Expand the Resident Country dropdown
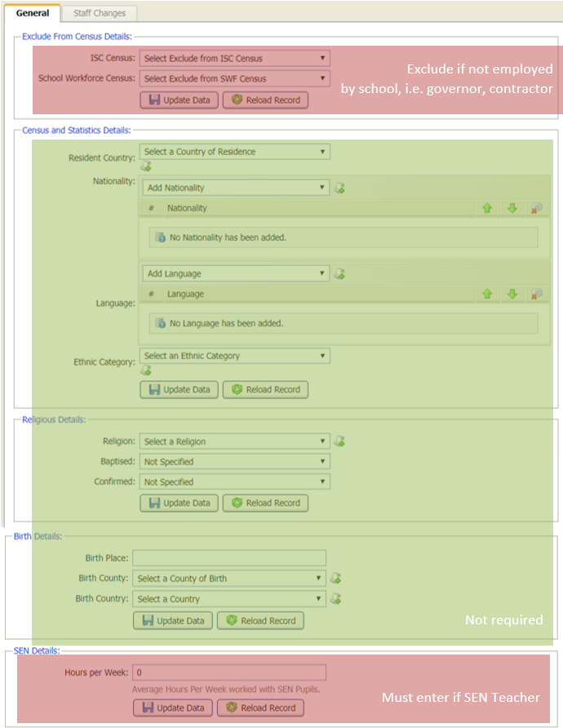Screen dimensions: 563x728 [235, 152]
